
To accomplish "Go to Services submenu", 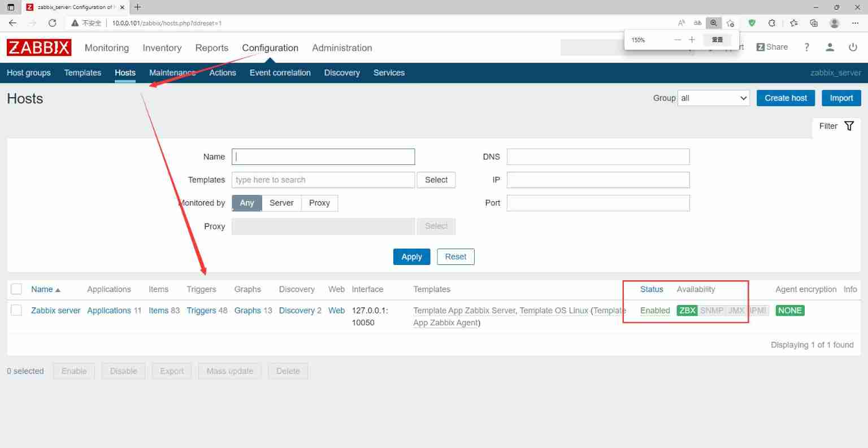I will pyautogui.click(x=389, y=73).
